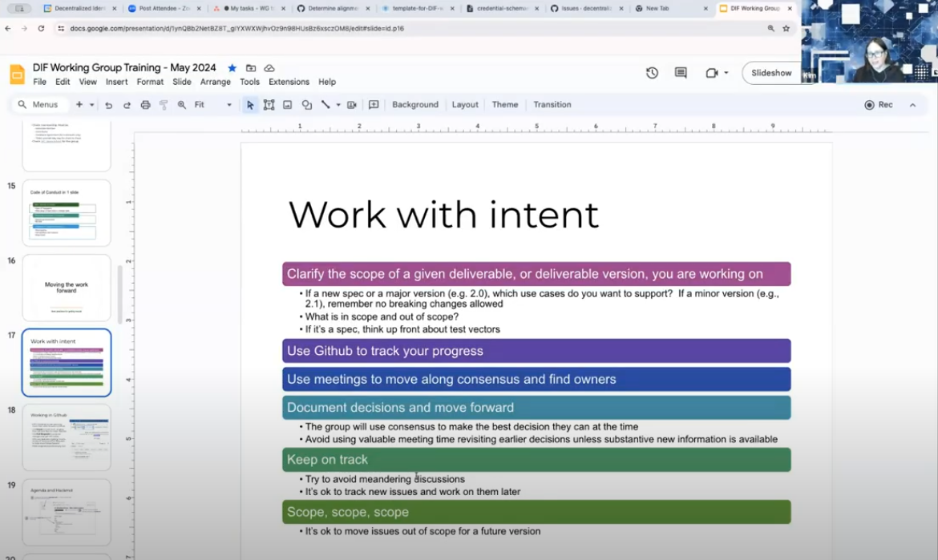Image resolution: width=938 pixels, height=560 pixels.
Task: Select slide 18 Working in Github thumbnail
Action: click(67, 437)
